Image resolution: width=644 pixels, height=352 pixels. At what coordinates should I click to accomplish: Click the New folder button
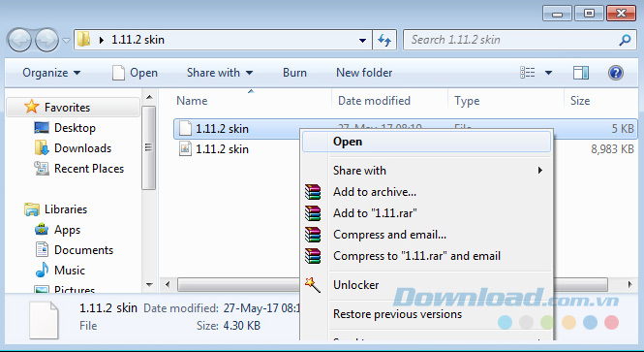pyautogui.click(x=364, y=73)
